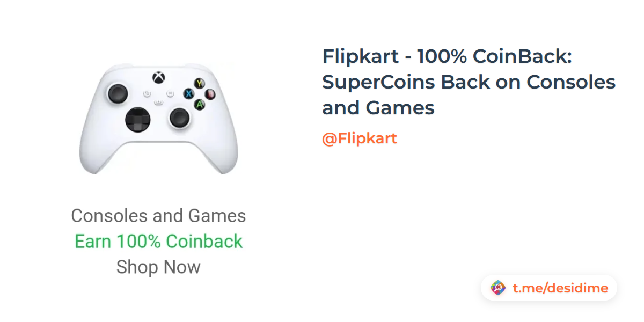This screenshot has height=322, width=644.
Task: Click the controller's small View button
Action: coord(147,93)
